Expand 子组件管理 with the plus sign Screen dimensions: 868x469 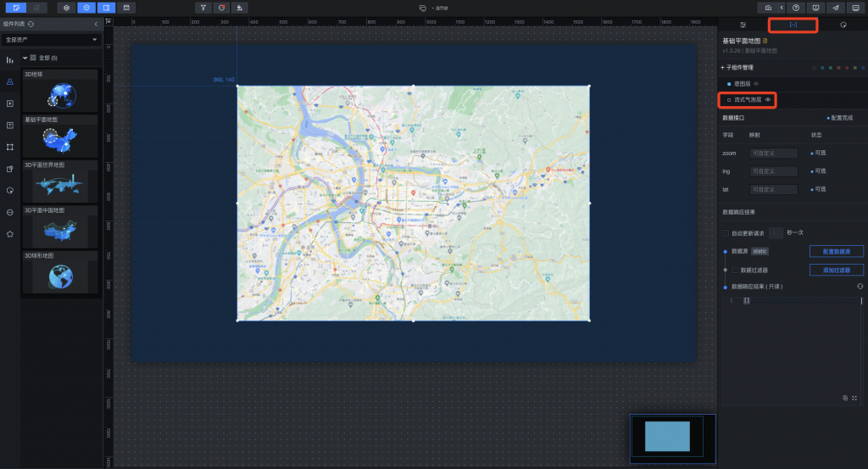click(x=722, y=68)
